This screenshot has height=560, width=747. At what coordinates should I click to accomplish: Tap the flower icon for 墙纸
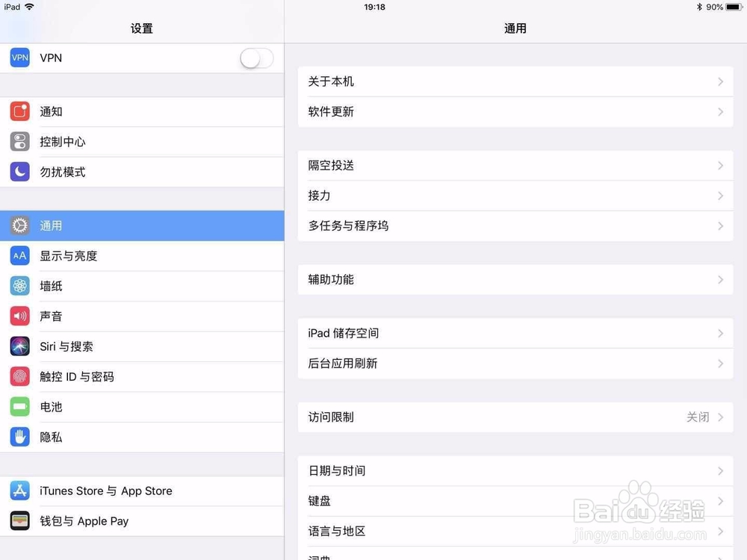pyautogui.click(x=19, y=286)
